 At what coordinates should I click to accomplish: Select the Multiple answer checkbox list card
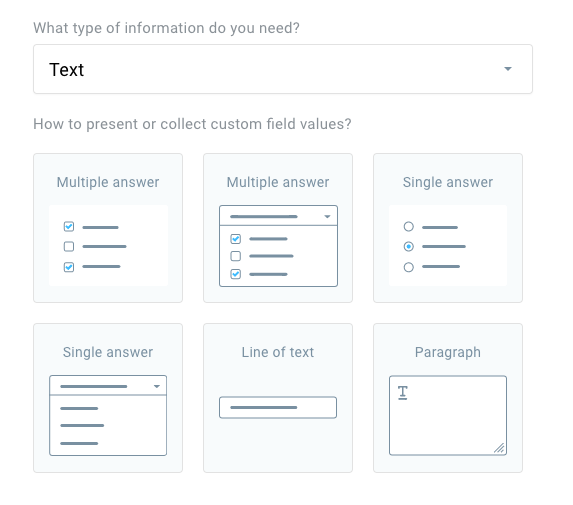pyautogui.click(x=108, y=228)
